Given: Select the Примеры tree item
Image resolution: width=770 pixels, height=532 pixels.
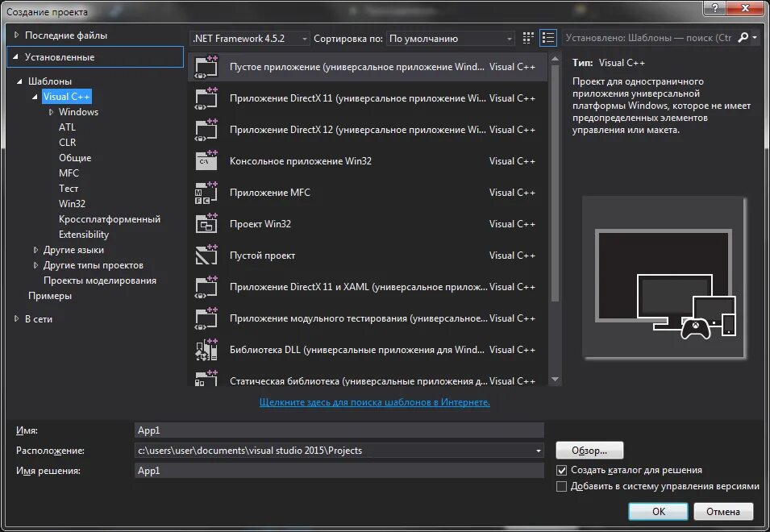Looking at the screenshot, I should click(x=50, y=296).
